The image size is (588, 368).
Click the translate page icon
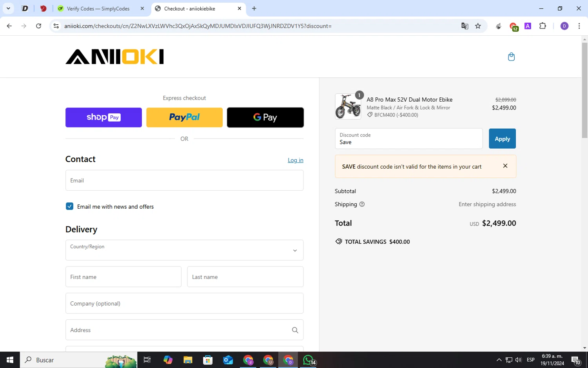point(465,26)
